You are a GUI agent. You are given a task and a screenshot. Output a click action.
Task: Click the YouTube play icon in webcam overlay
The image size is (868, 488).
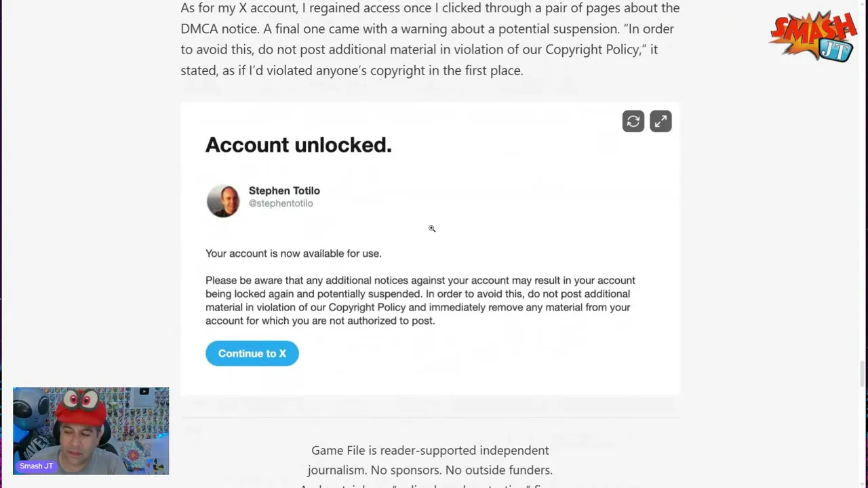(144, 392)
